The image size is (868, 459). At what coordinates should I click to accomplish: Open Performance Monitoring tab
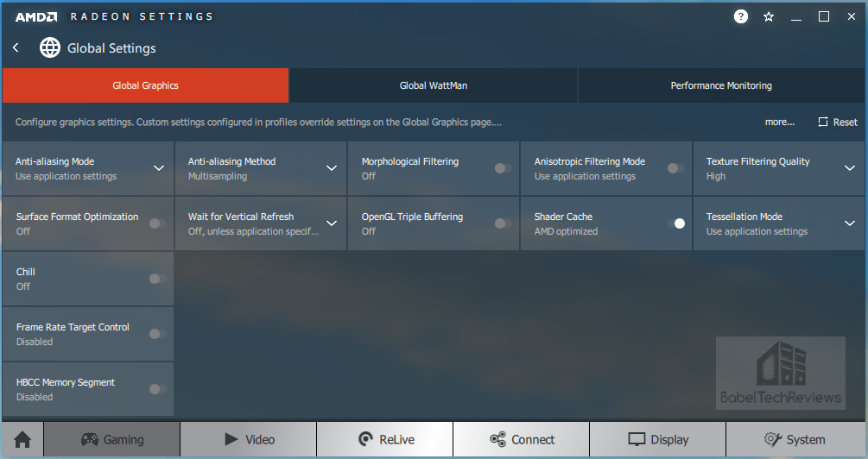[721, 85]
